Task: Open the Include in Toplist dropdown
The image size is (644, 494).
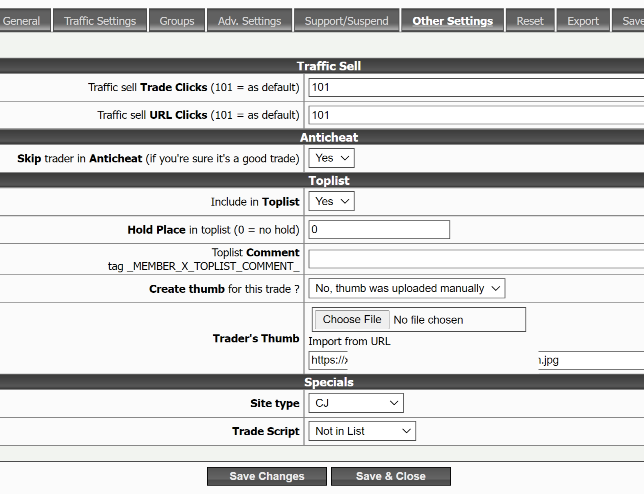Action: pos(331,201)
